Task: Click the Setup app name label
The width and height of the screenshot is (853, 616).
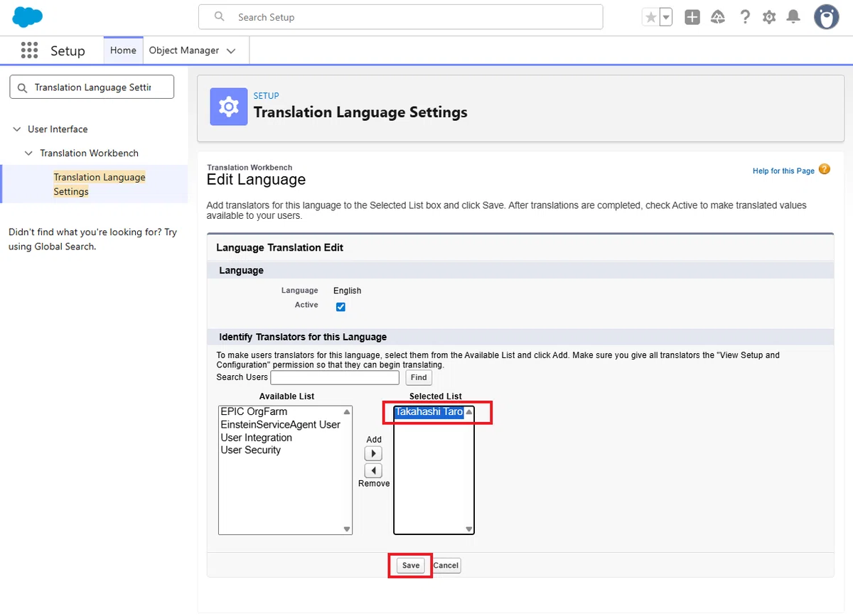Action: tap(68, 51)
